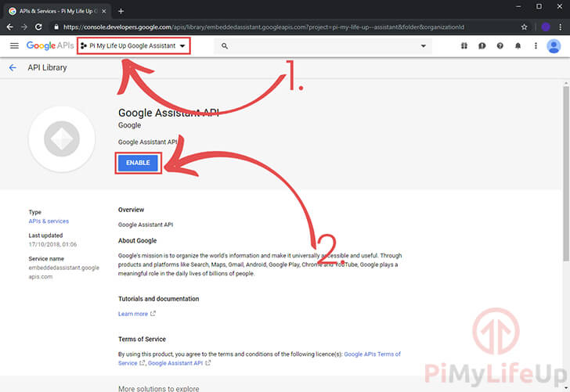This screenshot has height=392, width=570.
Task: Click the "Overview" heading
Action: tap(131, 210)
